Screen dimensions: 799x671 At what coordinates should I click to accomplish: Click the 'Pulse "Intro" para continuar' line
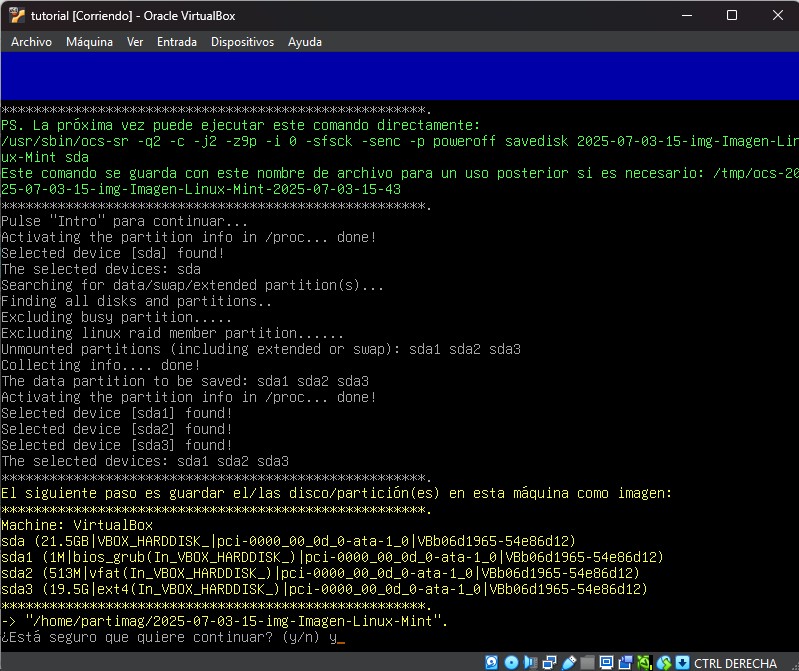coord(124,221)
